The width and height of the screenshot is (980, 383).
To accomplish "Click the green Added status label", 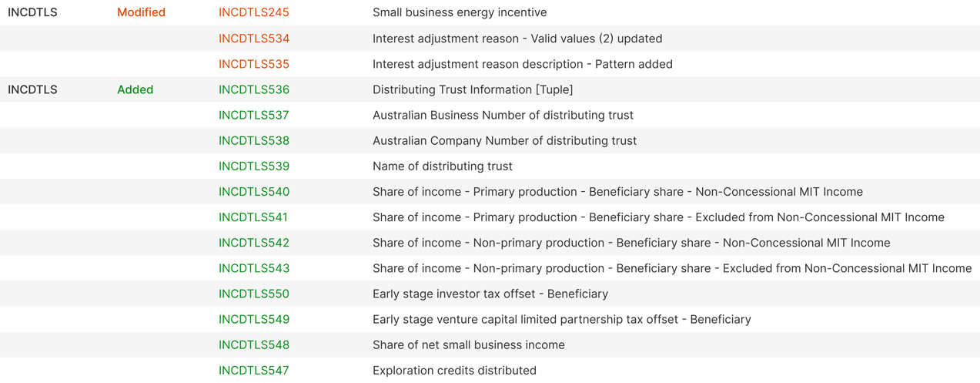I will click(x=135, y=89).
